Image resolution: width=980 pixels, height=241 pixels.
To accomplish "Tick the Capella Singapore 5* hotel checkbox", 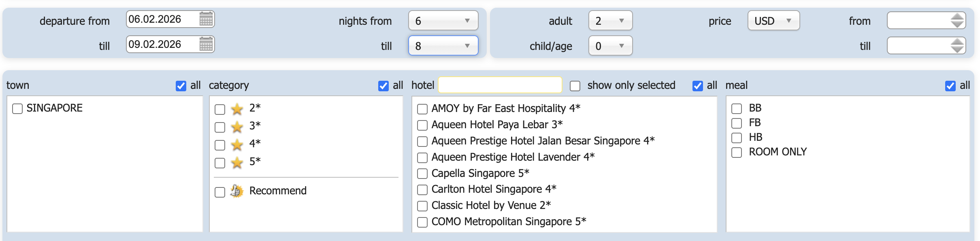I will [x=422, y=174].
